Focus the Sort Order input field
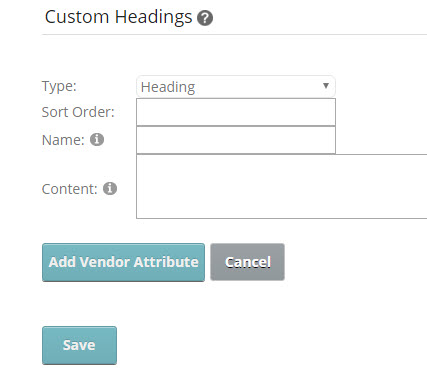This screenshot has height=384, width=427. (236, 112)
